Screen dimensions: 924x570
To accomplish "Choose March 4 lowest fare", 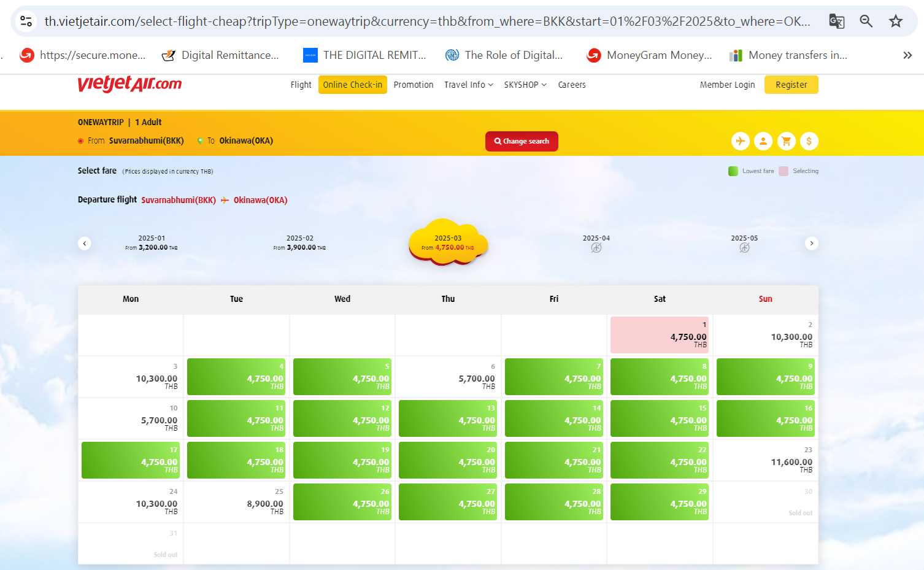I will coord(236,377).
